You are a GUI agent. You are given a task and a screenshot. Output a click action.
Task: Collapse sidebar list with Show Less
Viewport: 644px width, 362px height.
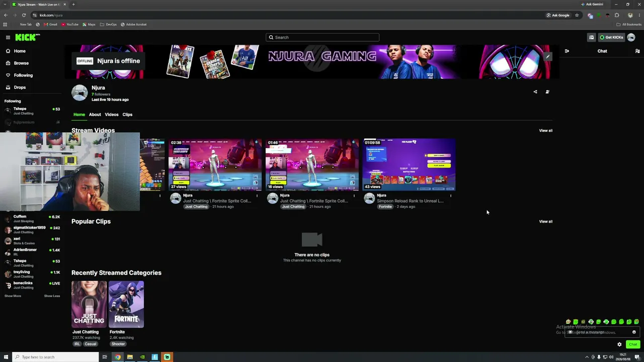[52, 296]
